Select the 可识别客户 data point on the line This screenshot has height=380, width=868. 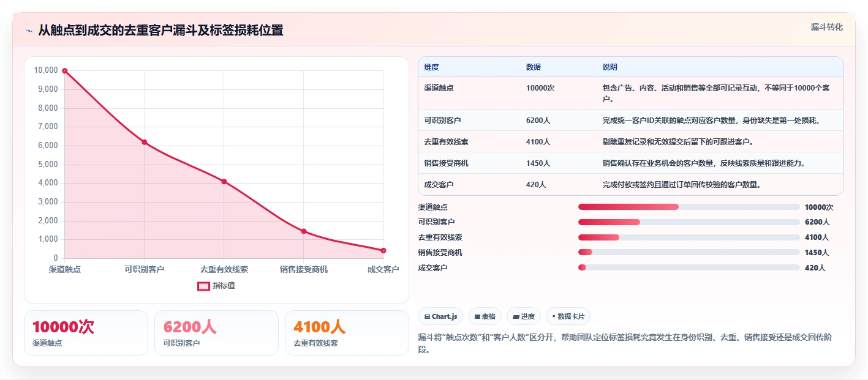click(145, 142)
